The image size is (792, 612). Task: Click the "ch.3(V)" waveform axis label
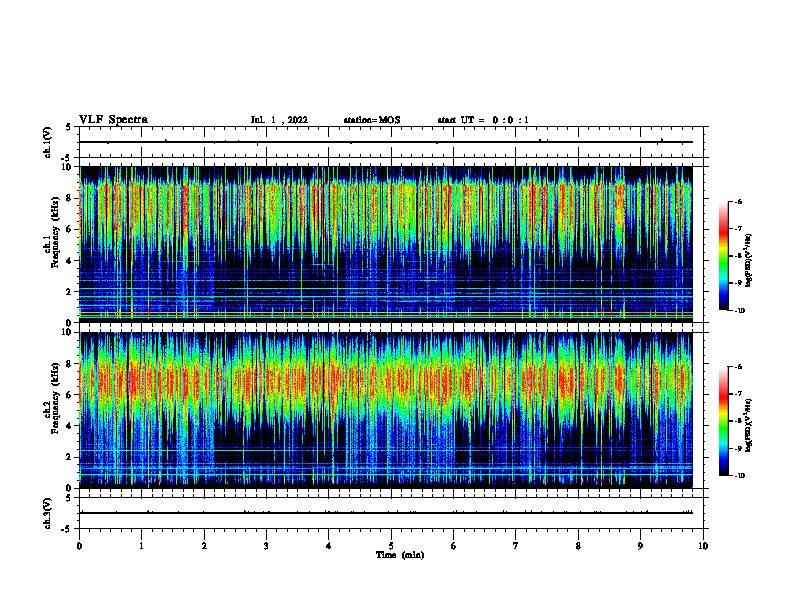[x=47, y=513]
